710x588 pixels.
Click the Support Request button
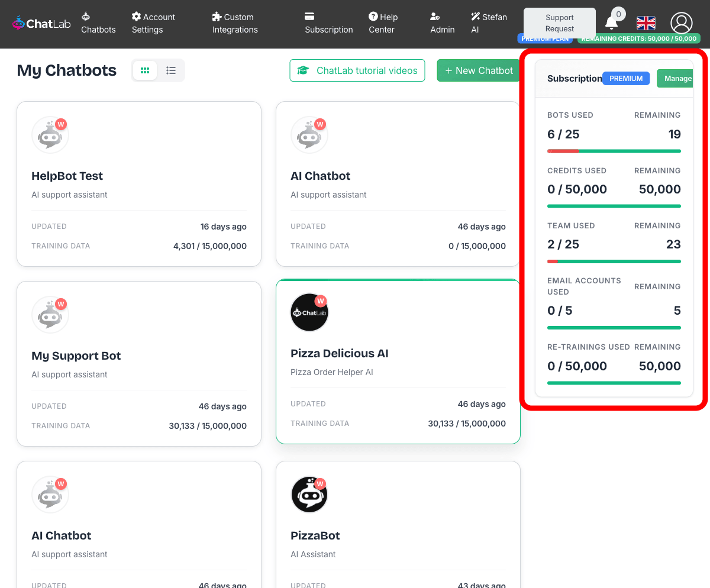[559, 23]
